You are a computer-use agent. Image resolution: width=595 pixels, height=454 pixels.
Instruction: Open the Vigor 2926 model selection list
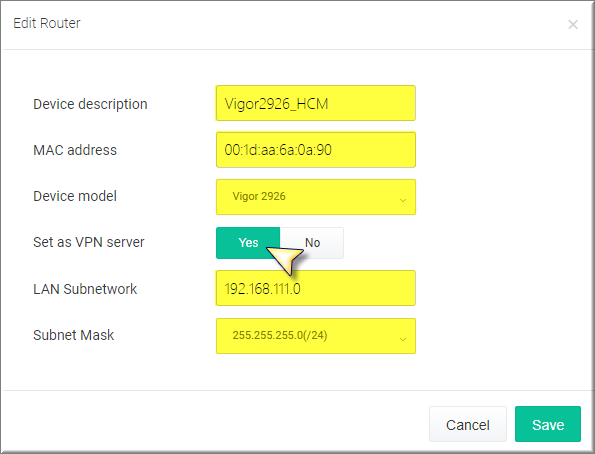tap(316, 197)
